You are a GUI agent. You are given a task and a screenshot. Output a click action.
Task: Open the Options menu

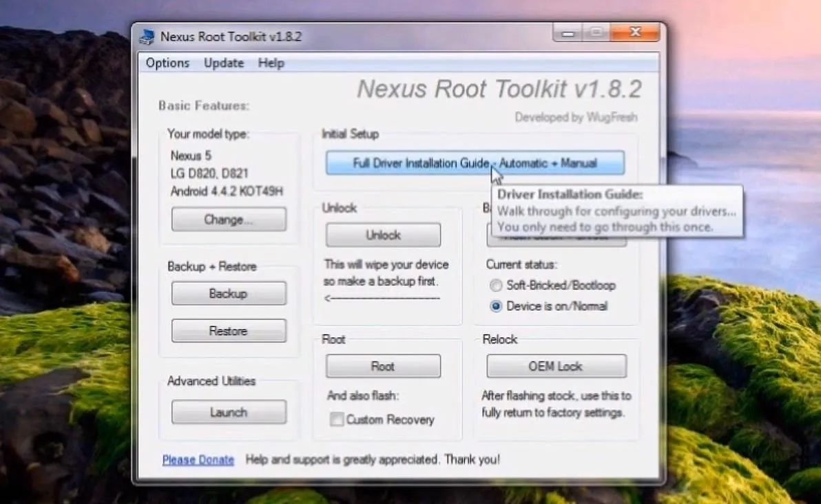click(167, 63)
